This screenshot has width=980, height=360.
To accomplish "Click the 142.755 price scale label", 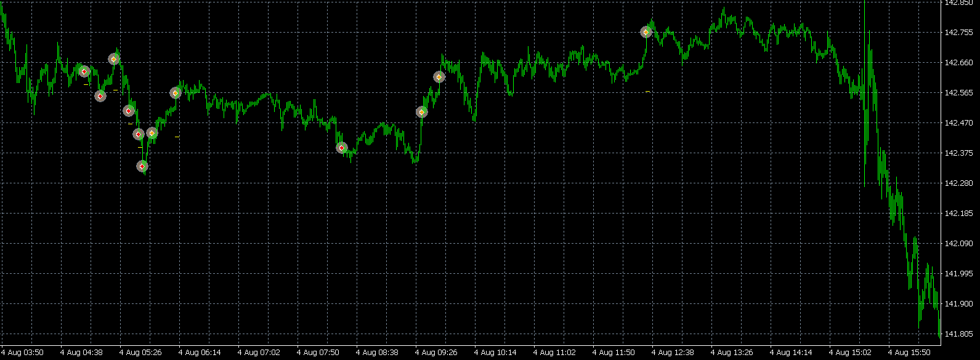I will pos(958,33).
